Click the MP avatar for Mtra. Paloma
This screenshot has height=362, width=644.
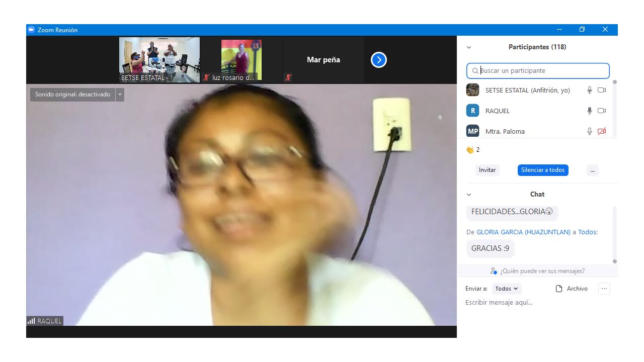coord(473,131)
